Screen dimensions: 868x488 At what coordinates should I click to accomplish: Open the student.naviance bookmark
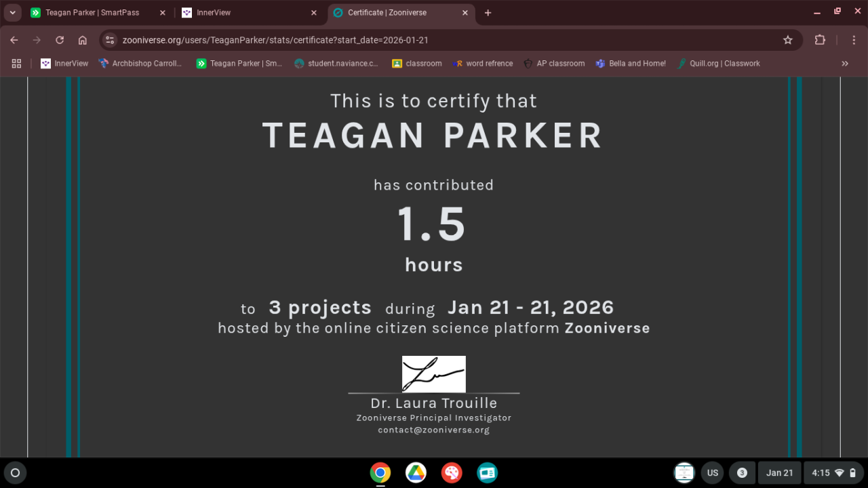click(x=336, y=63)
